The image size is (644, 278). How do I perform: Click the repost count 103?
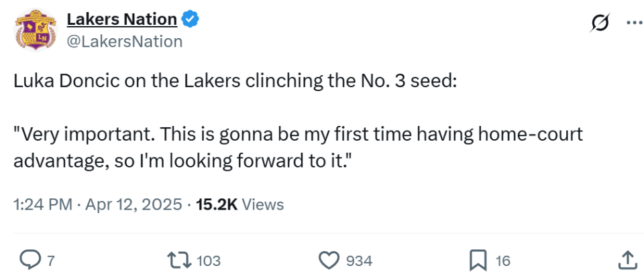[209, 261]
